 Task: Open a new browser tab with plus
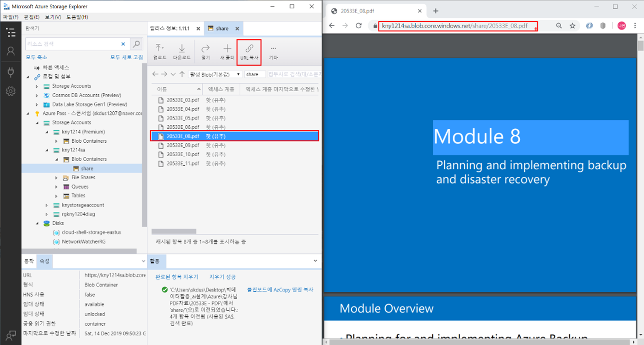pos(436,11)
